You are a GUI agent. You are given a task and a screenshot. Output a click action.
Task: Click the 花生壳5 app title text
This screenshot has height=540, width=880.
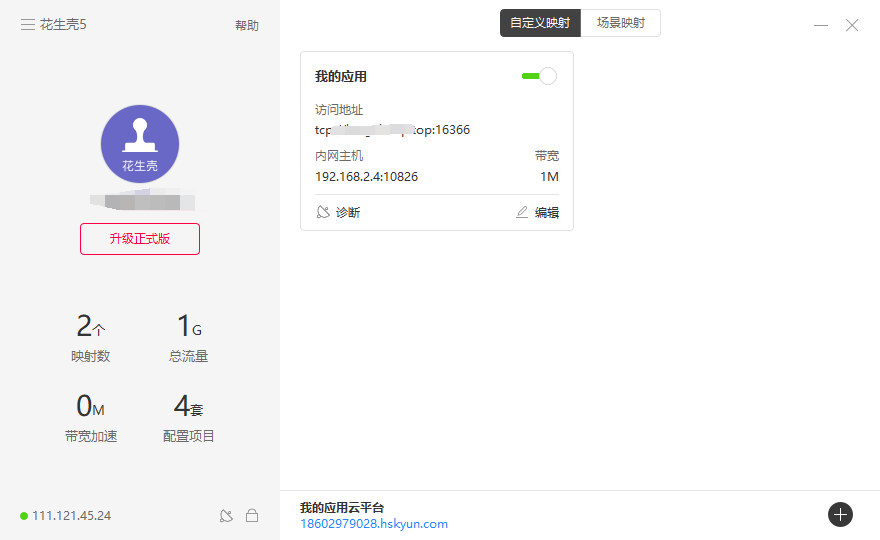pos(63,25)
